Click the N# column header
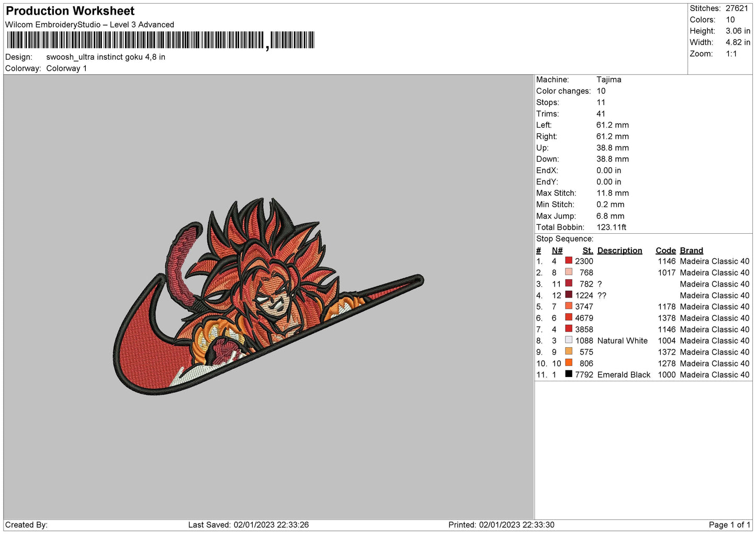The width and height of the screenshot is (756, 534). coord(557,251)
